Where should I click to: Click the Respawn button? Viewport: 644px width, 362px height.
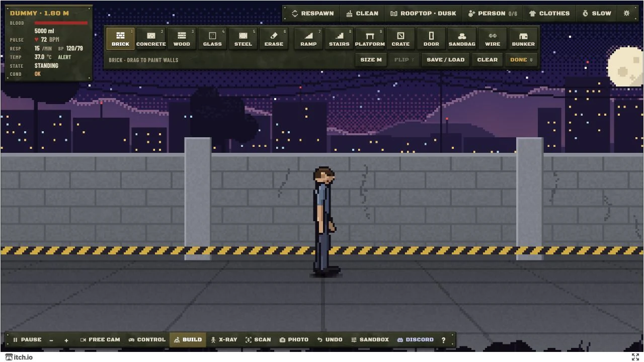(x=312, y=14)
